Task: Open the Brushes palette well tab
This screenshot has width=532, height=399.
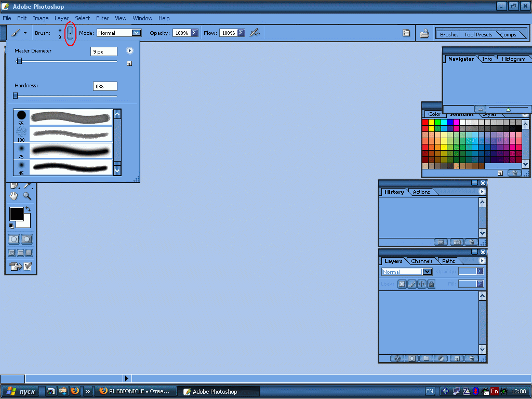Action: coord(449,35)
